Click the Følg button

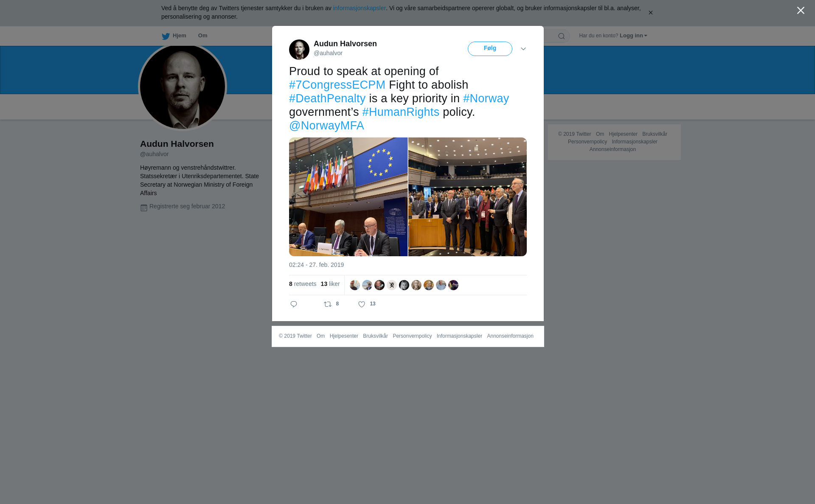click(x=490, y=49)
